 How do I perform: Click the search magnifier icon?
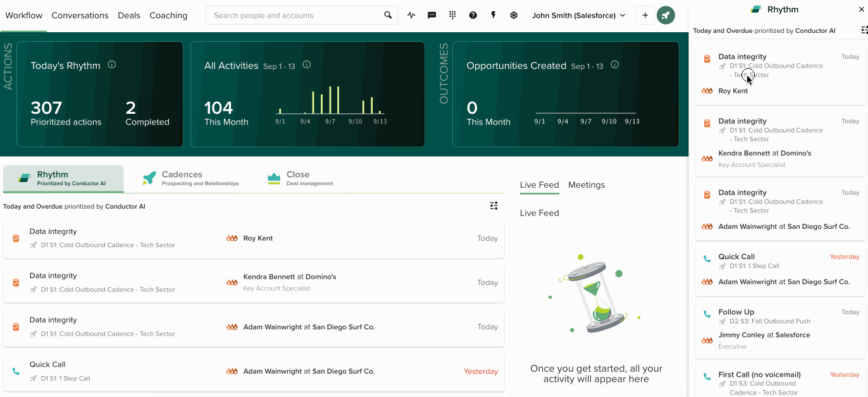pos(388,15)
